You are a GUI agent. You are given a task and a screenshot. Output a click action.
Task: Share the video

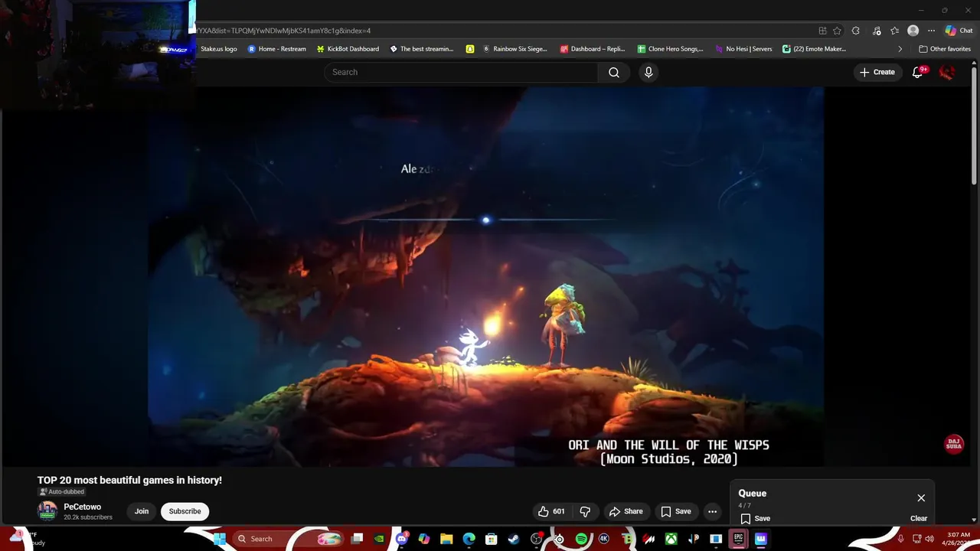[626, 511]
